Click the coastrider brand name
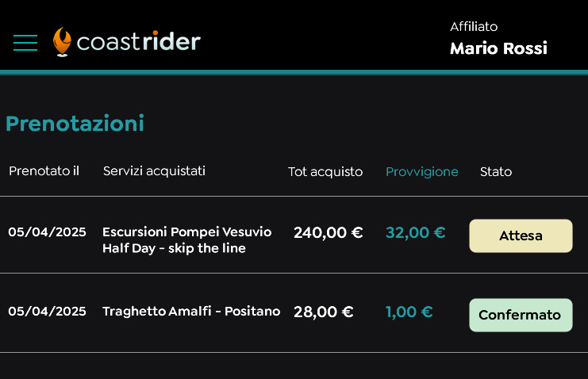 [139, 42]
